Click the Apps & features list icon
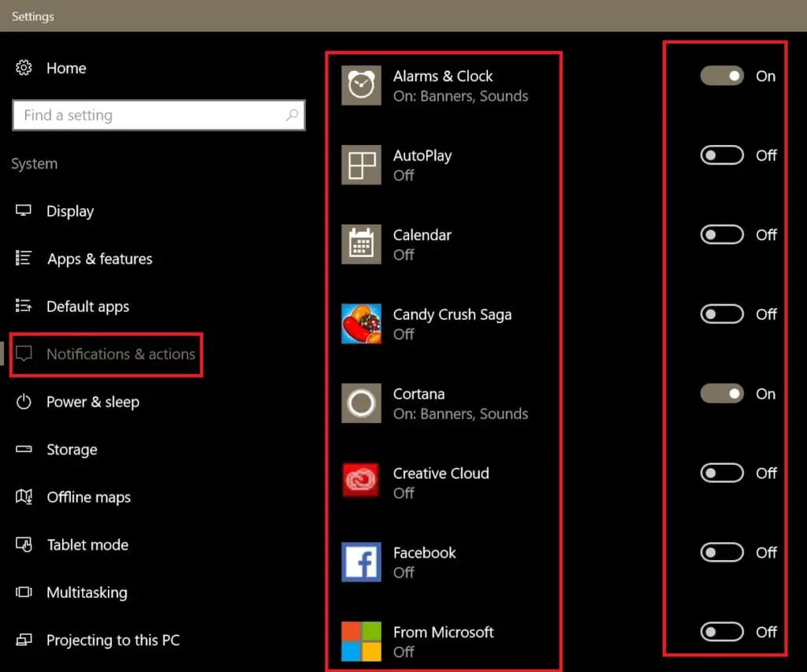807x672 pixels. [x=24, y=258]
